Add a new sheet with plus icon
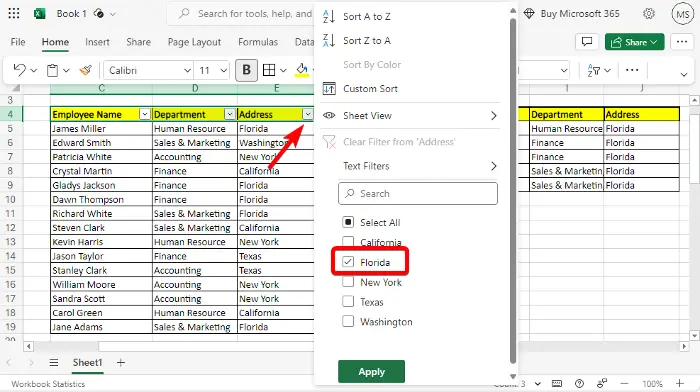This screenshot has height=392, width=700. [x=121, y=363]
